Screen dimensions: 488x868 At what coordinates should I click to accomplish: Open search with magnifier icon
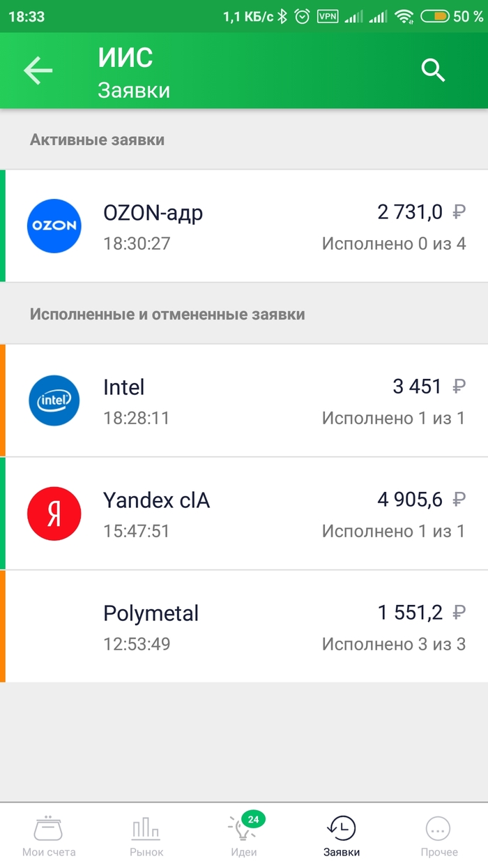(433, 70)
